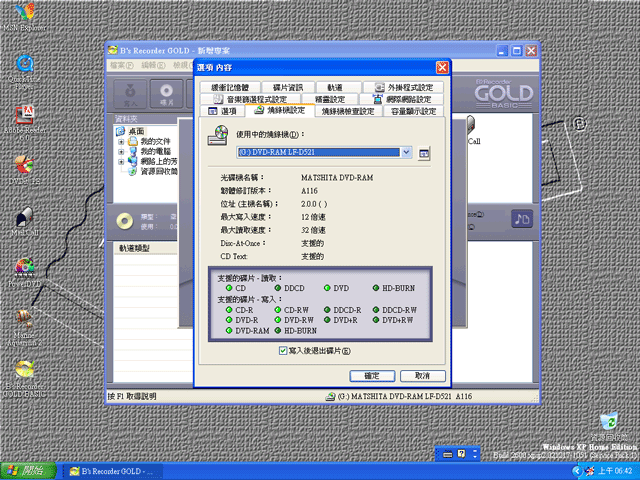Close the 選項 內容 dialog
The width and height of the screenshot is (640, 480).
(442, 67)
